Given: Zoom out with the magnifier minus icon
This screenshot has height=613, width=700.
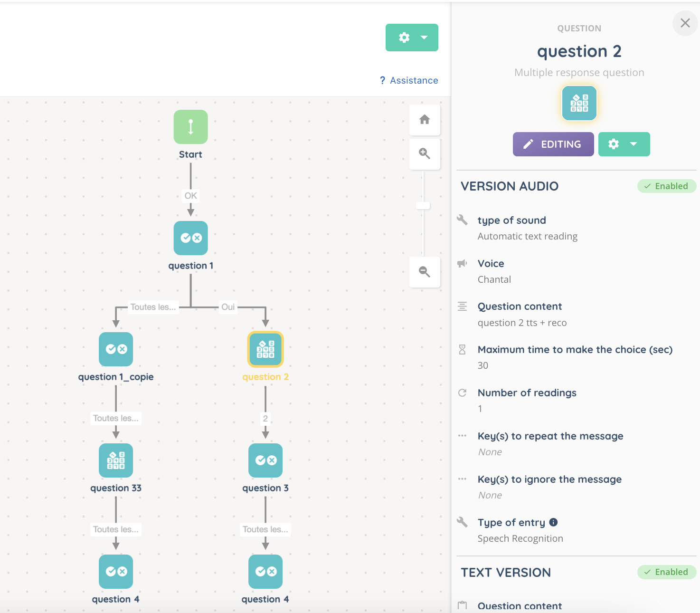Looking at the screenshot, I should click(425, 272).
